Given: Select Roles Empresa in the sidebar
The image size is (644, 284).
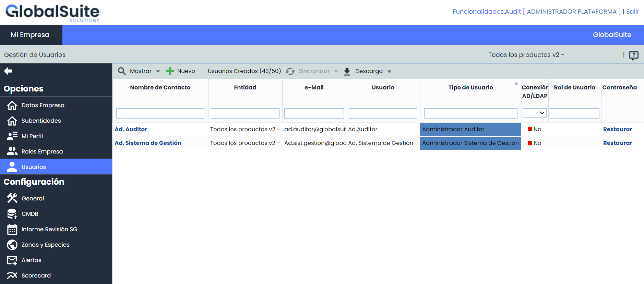Looking at the screenshot, I should point(42,151).
